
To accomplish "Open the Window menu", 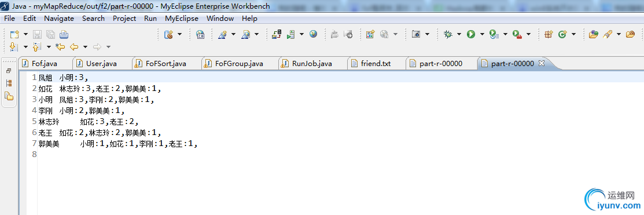I will coord(220,19).
